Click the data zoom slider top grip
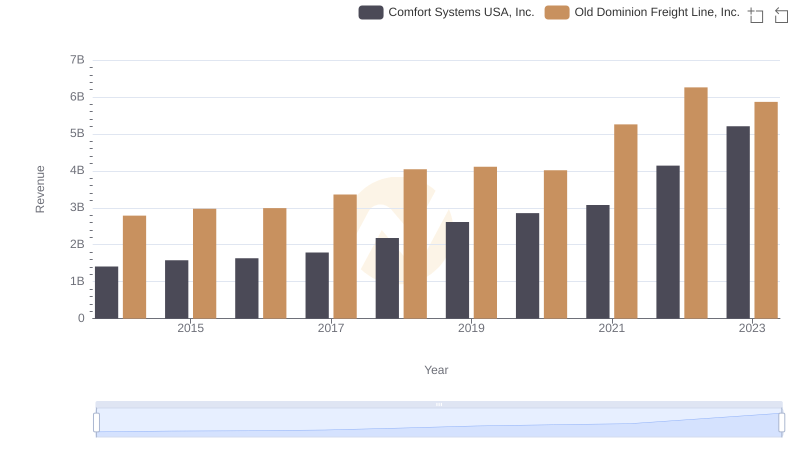 pos(439,404)
